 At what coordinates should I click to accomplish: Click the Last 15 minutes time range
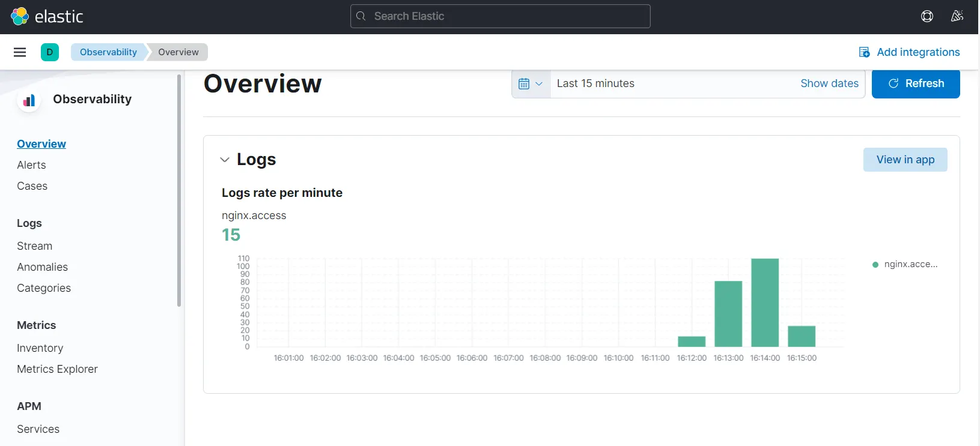[595, 83]
